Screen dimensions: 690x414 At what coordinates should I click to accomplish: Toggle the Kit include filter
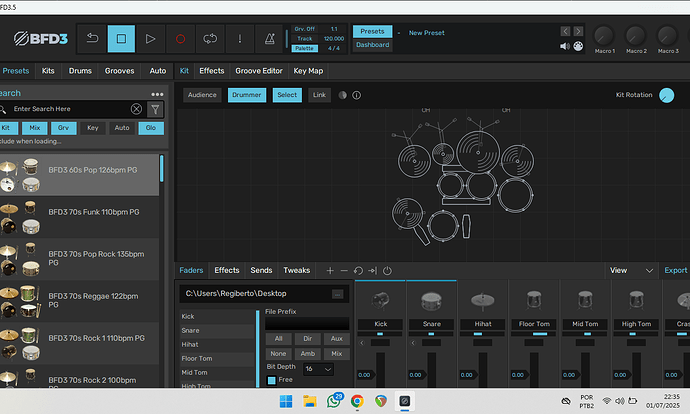click(8, 128)
